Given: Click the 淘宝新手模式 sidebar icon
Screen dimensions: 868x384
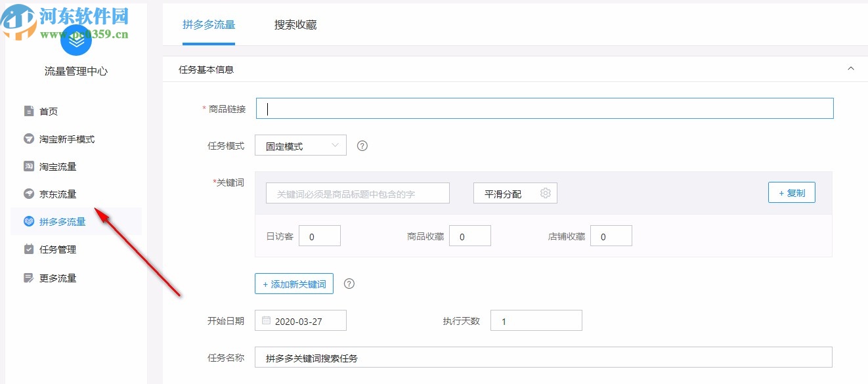Looking at the screenshot, I should click(29, 139).
